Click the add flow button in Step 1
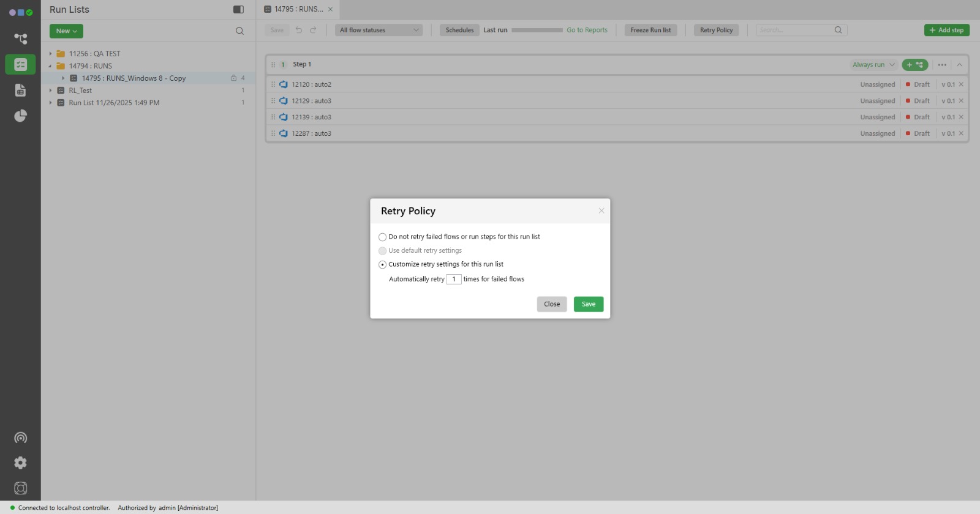 point(914,65)
